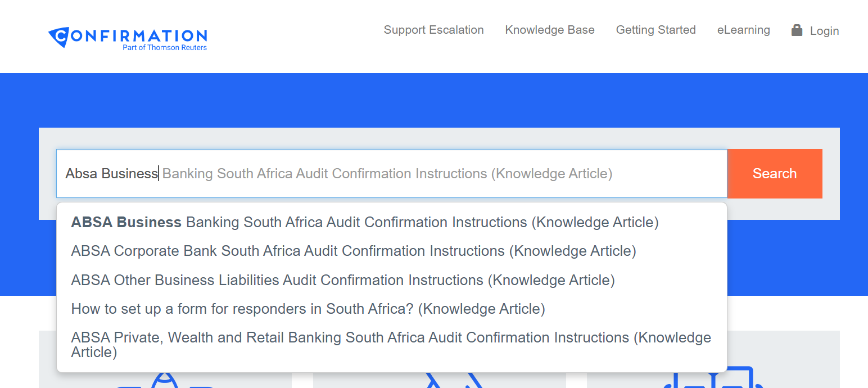This screenshot has height=388, width=868.
Task: Open the rocket-shaped card icon beneath suggestions
Action: (x=165, y=380)
